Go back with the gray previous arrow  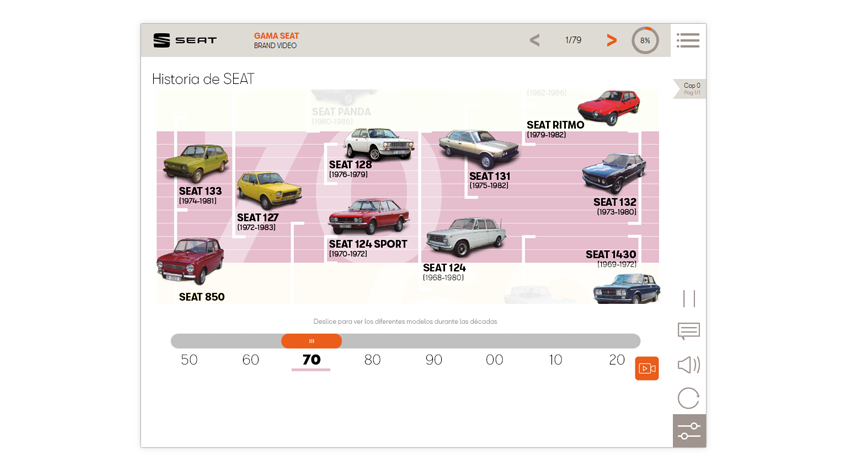click(534, 41)
